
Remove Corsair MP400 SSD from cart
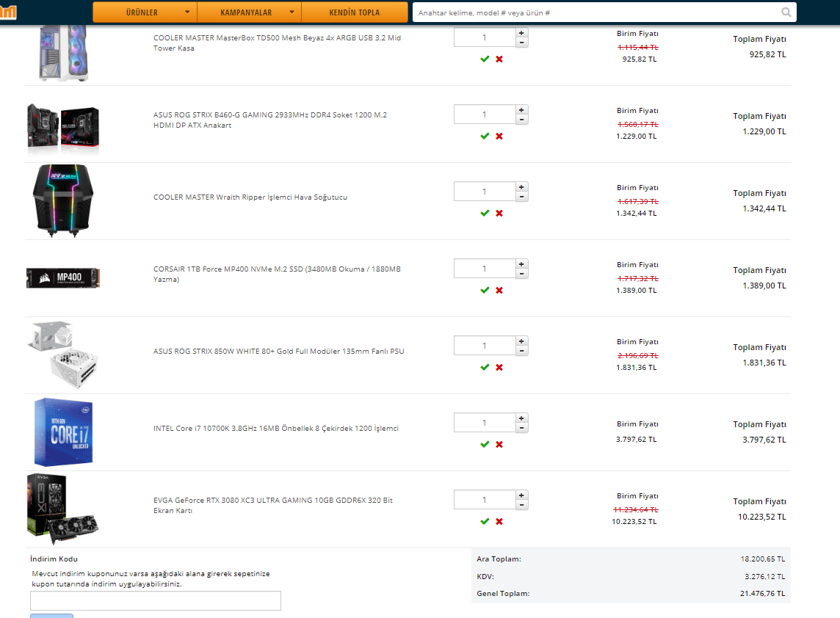click(499, 290)
